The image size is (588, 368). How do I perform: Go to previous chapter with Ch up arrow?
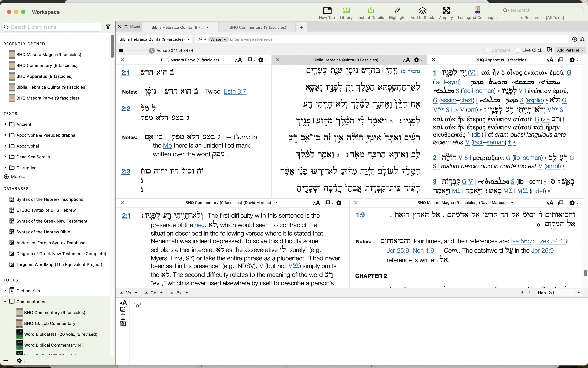tap(146, 293)
